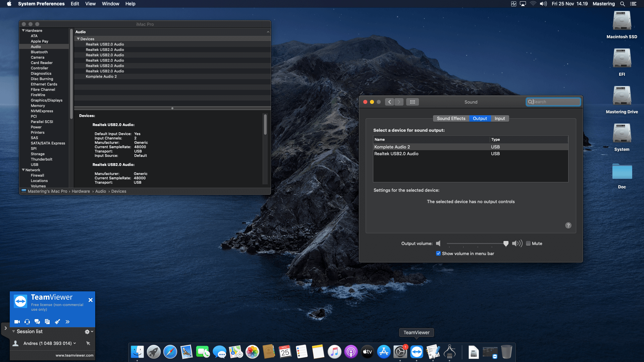Open the TeamViewer chat icon
Screen dimensions: 644x362
click(37, 321)
